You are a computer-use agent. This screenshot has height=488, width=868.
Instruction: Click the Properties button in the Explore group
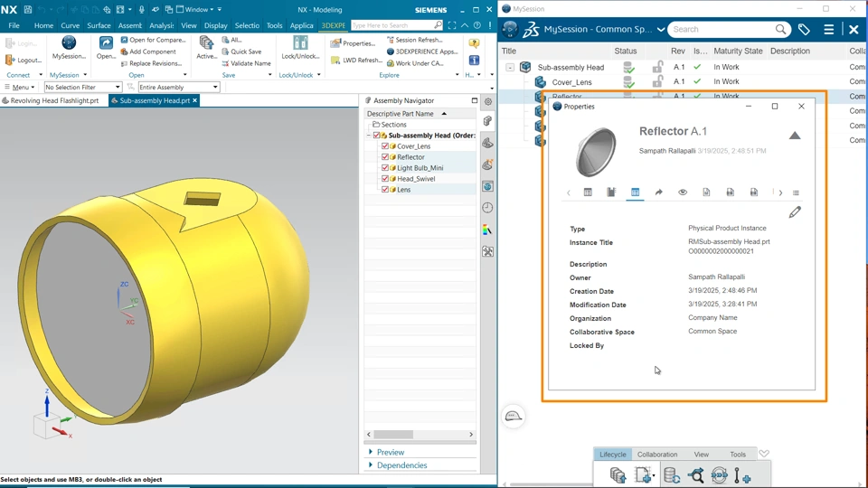353,43
